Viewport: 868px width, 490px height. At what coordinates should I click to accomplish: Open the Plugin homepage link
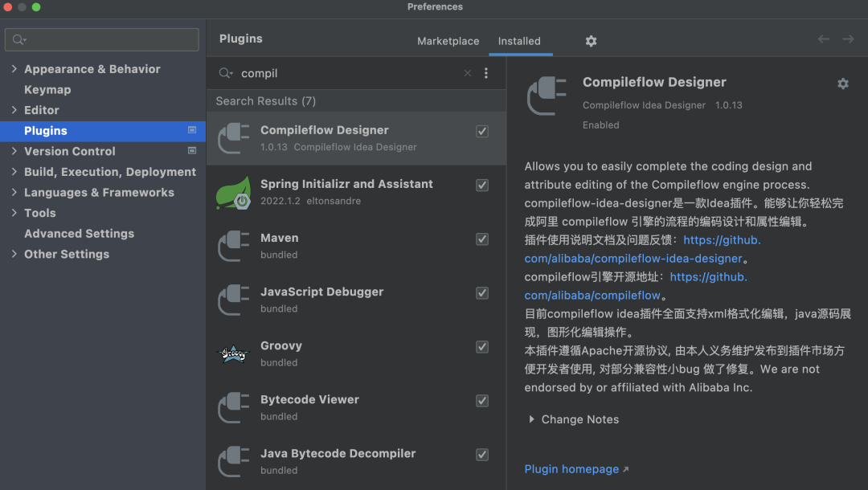[x=571, y=469]
